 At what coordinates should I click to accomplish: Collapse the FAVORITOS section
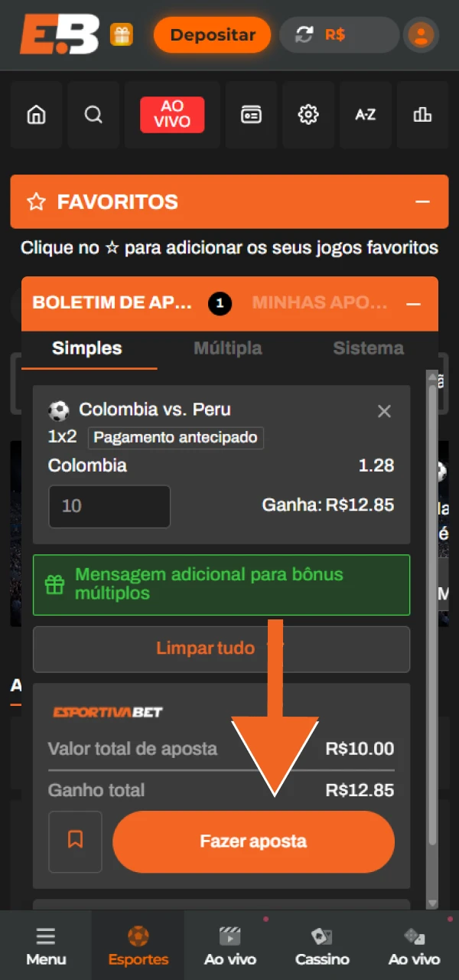[x=423, y=201]
